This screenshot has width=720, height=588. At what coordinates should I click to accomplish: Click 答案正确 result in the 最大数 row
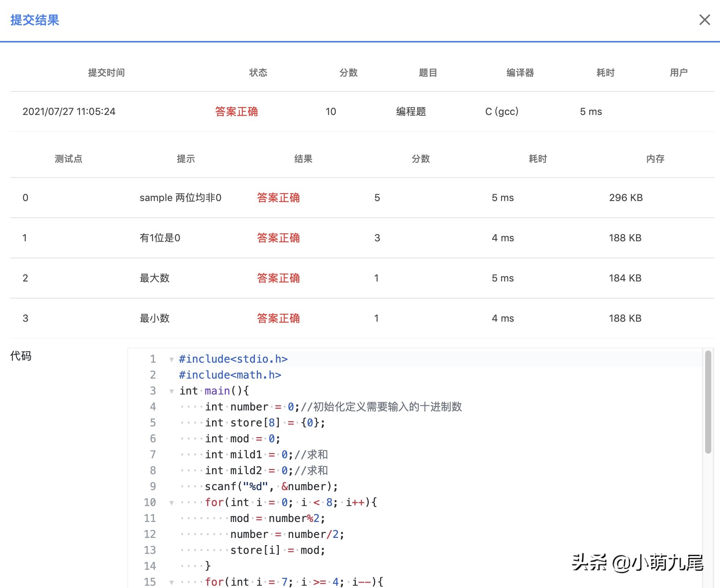278,278
